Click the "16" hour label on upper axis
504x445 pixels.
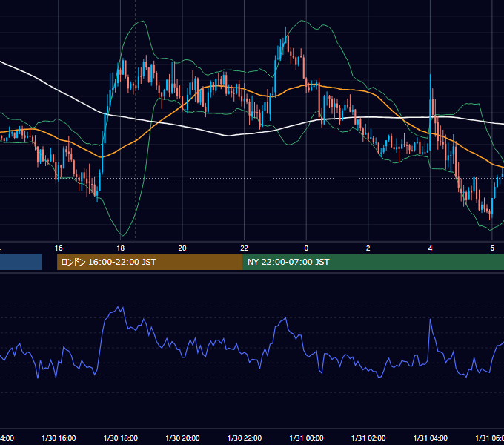click(x=59, y=248)
